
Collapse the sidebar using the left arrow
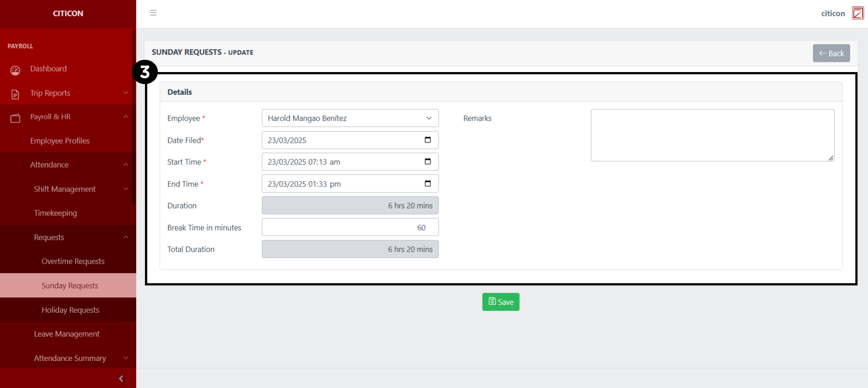(x=121, y=378)
